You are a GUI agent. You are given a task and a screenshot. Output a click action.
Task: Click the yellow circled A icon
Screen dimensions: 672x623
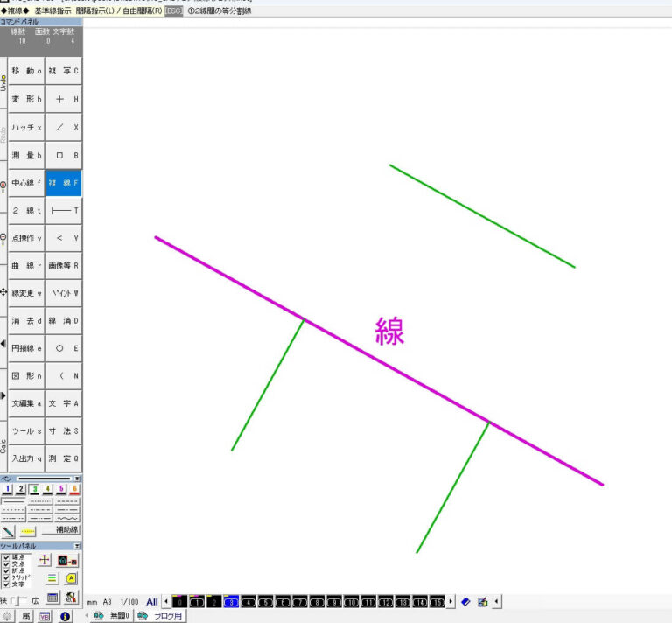click(72, 578)
